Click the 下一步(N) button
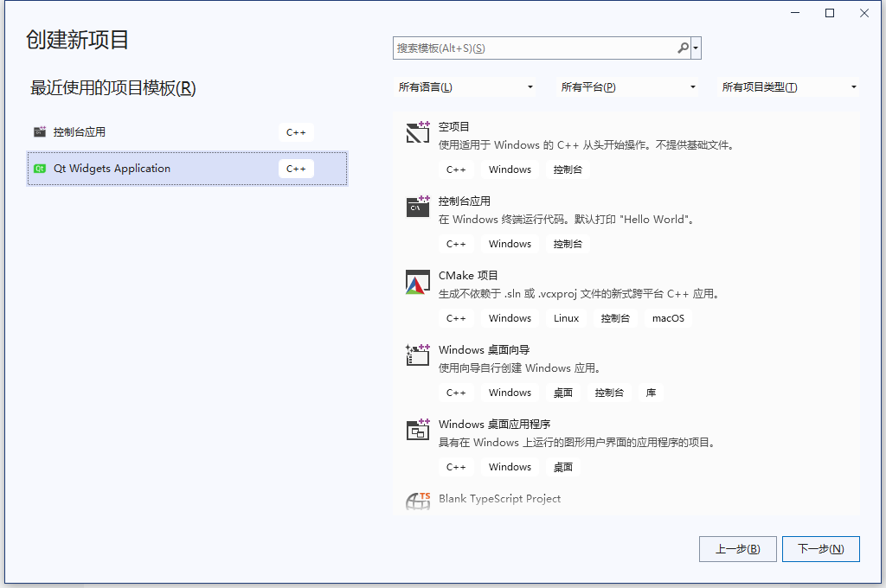 click(820, 549)
